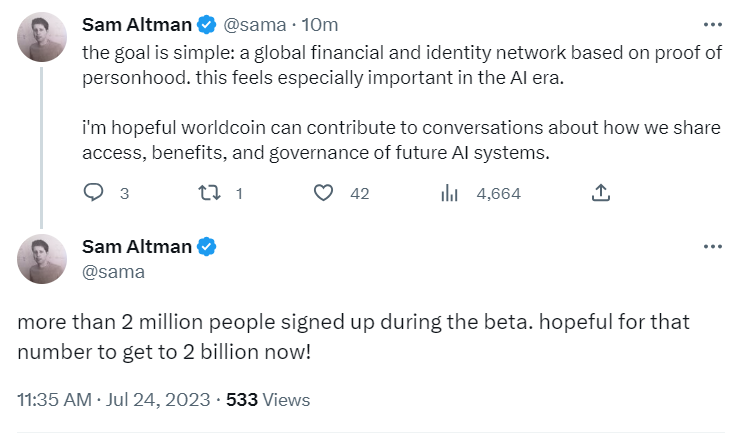Open the more options menu on second tweet

tap(712, 247)
